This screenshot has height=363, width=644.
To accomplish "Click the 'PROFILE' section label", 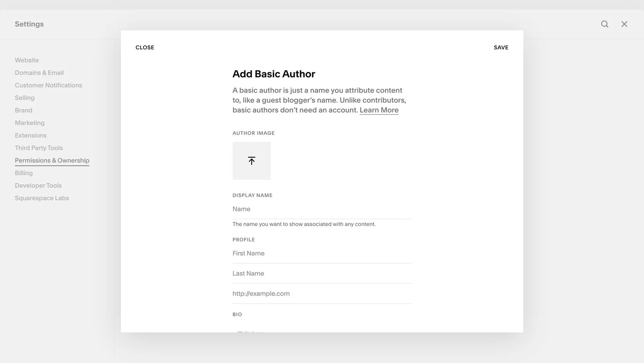I will (x=244, y=240).
